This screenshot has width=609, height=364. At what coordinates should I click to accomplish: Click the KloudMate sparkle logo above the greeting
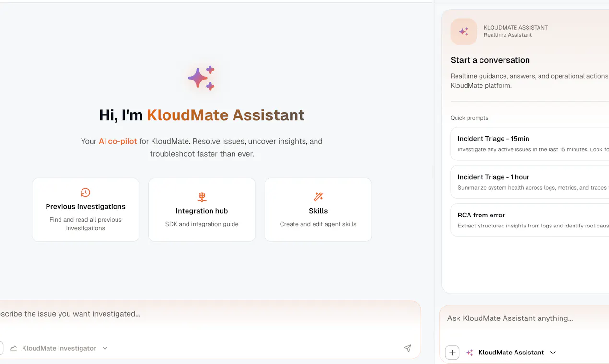click(x=201, y=78)
